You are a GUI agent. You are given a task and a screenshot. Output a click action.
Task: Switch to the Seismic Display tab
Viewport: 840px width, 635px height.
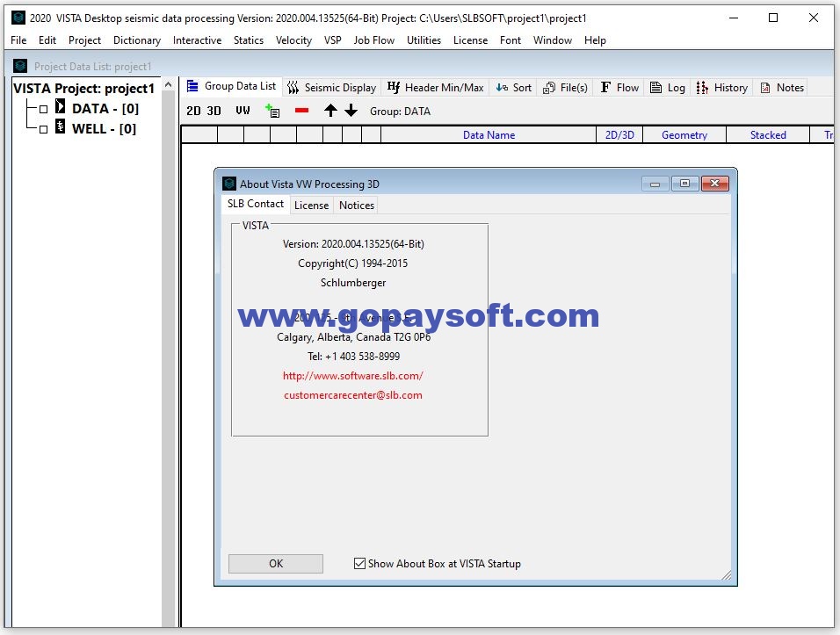click(331, 87)
